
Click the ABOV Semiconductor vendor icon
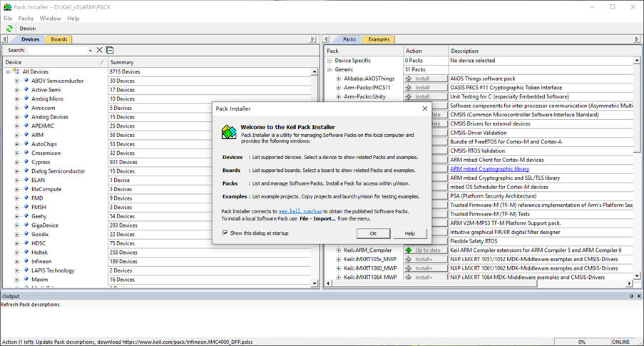26,81
